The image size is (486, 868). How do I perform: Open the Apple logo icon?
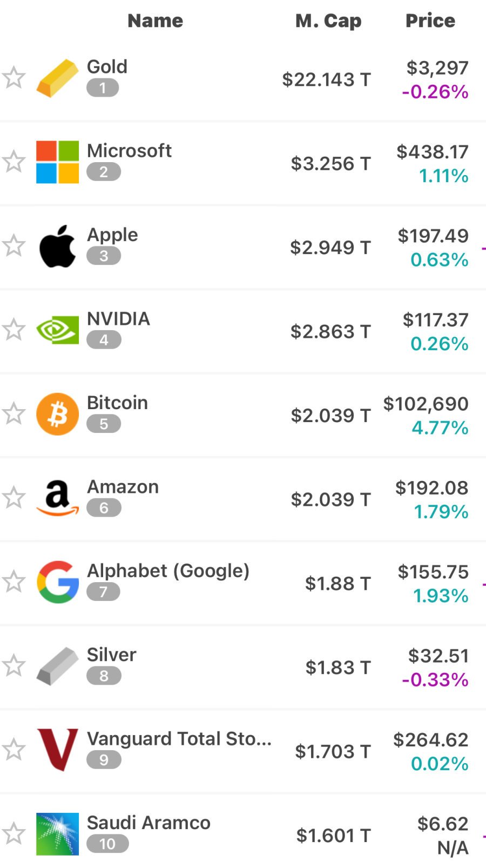tap(57, 246)
